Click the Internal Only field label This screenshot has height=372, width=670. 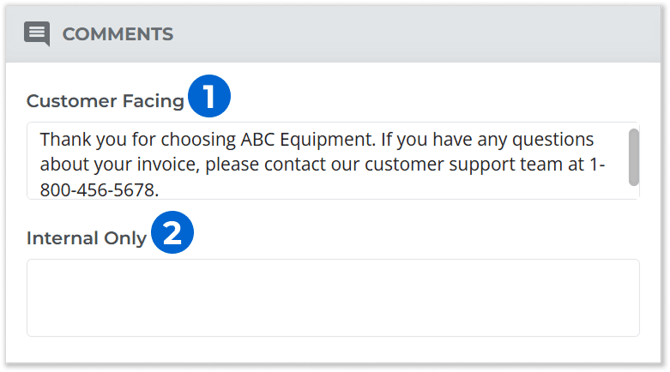click(x=86, y=238)
